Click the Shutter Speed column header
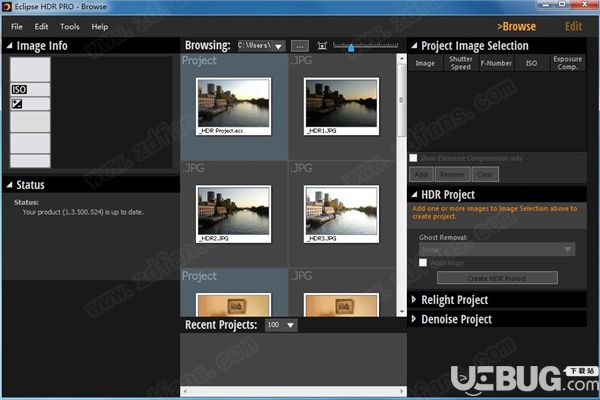Image resolution: width=600 pixels, height=400 pixels. click(x=461, y=63)
